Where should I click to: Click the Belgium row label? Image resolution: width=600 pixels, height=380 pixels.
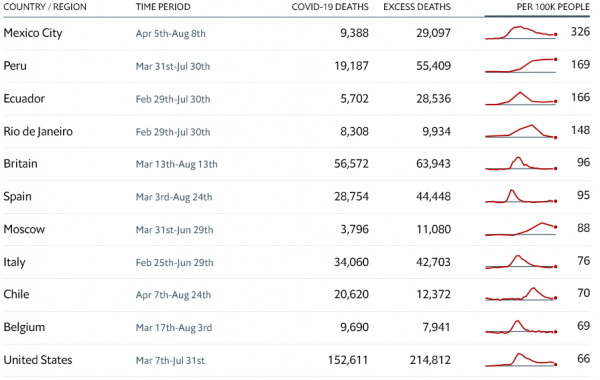tap(24, 328)
